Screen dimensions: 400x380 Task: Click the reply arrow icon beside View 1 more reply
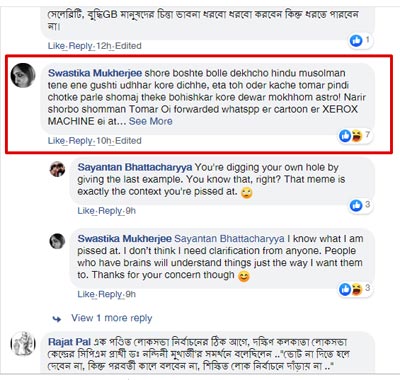pos(57,319)
